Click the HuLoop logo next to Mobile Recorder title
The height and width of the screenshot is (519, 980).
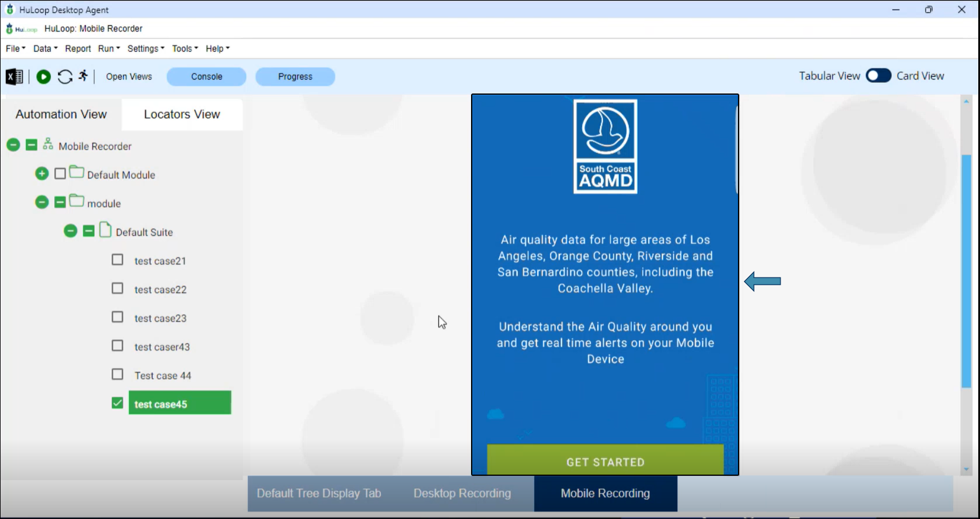[x=21, y=28]
